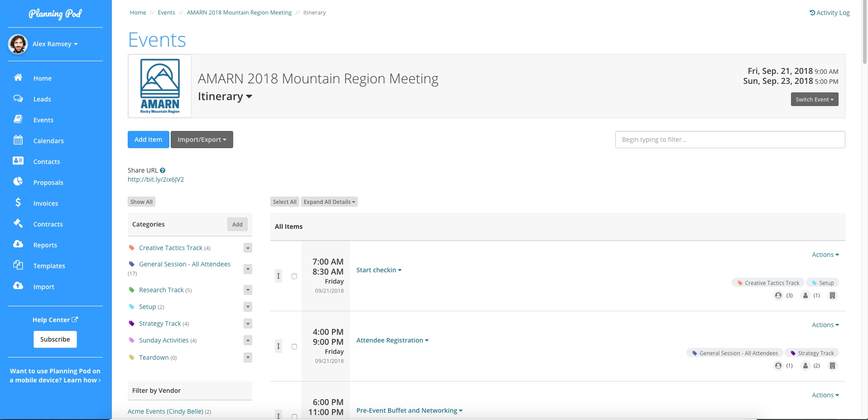Screen dimensions: 868x420
Task: Click the Reports cloud download icon
Action: 18,244
